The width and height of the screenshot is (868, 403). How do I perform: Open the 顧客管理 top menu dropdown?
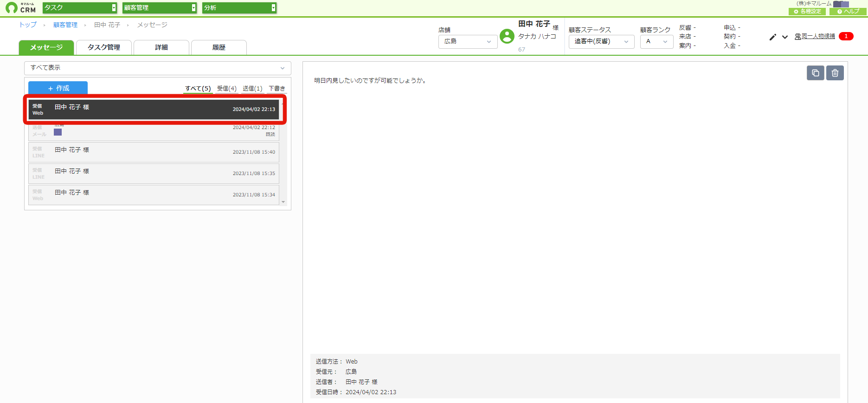[x=160, y=8]
